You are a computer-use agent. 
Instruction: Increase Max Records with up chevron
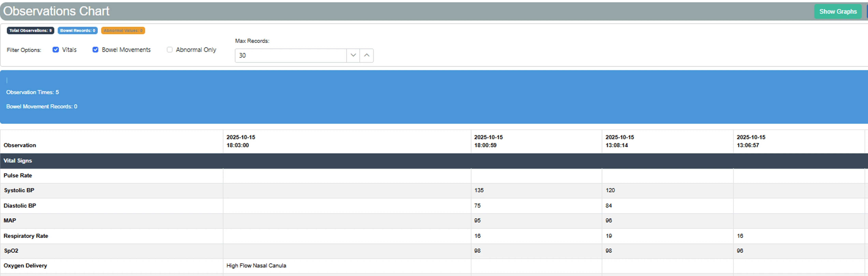click(367, 56)
